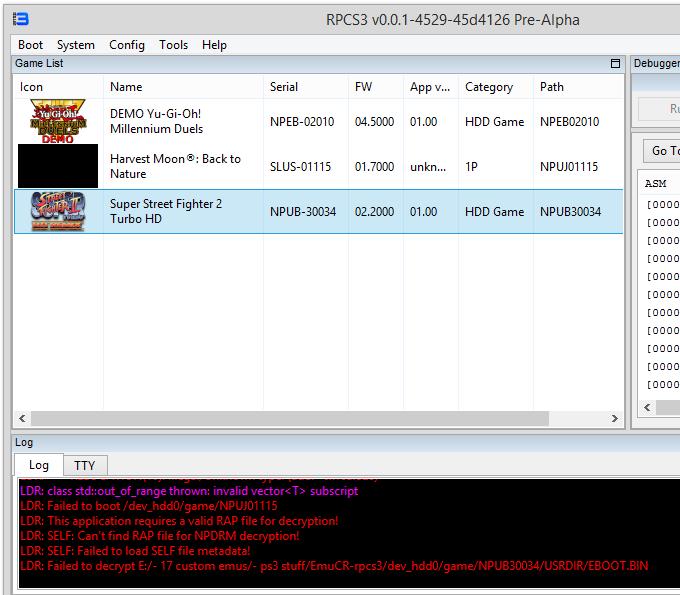
Task: Click the purple out_of_range log line
Action: pos(189,491)
